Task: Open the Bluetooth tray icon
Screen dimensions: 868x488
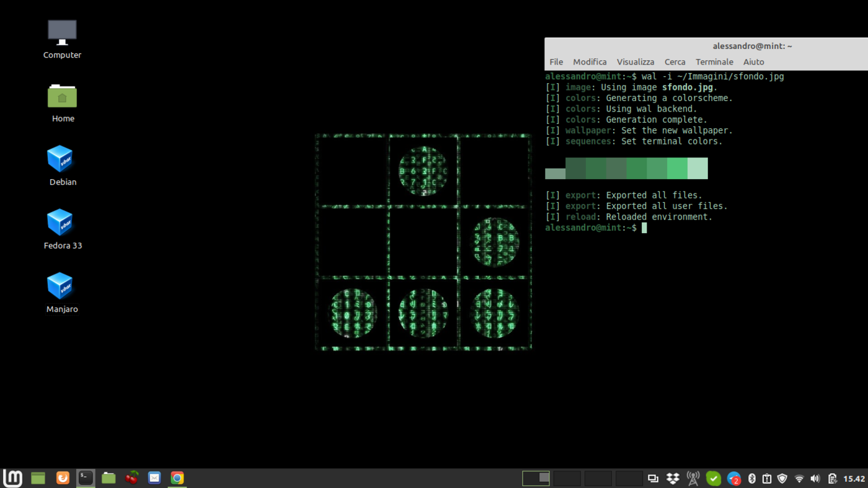Action: tap(751, 478)
